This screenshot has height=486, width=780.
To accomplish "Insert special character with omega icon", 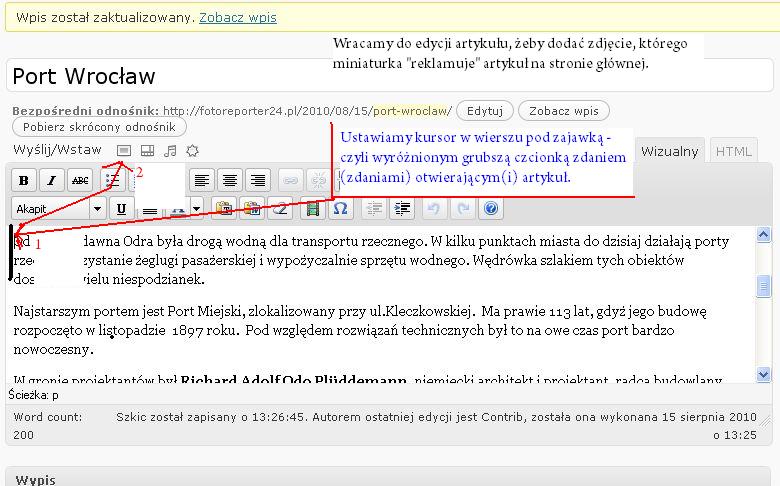I will (340, 208).
